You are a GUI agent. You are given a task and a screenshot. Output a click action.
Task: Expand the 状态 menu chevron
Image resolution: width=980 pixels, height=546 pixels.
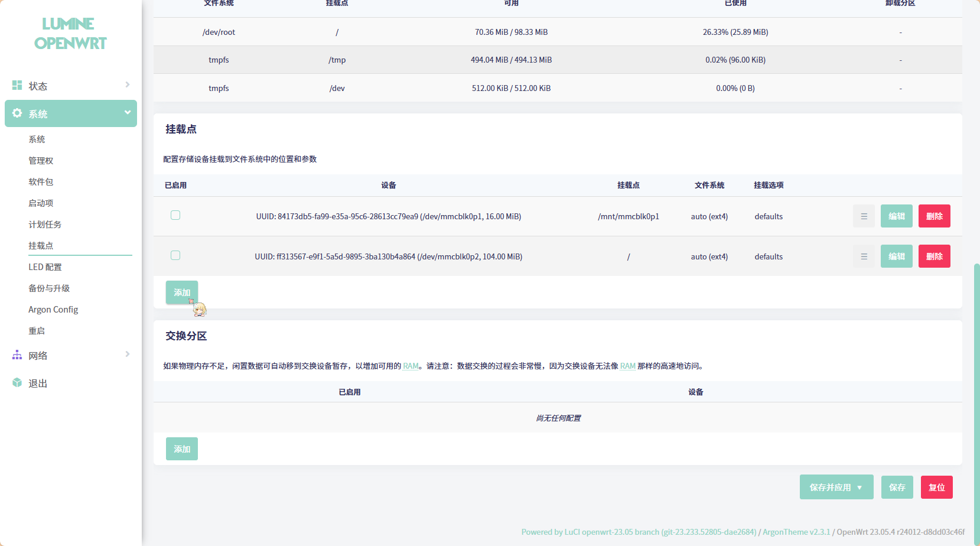pyautogui.click(x=128, y=85)
